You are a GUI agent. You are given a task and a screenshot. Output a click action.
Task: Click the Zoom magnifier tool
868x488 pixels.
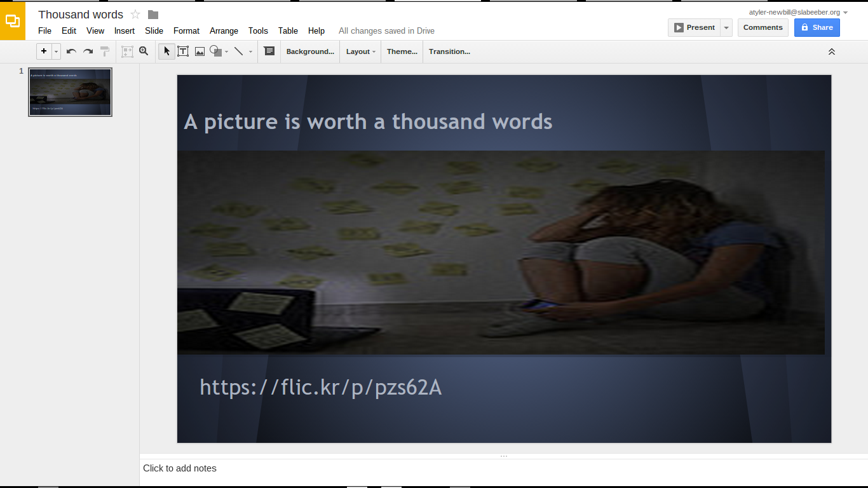click(144, 51)
